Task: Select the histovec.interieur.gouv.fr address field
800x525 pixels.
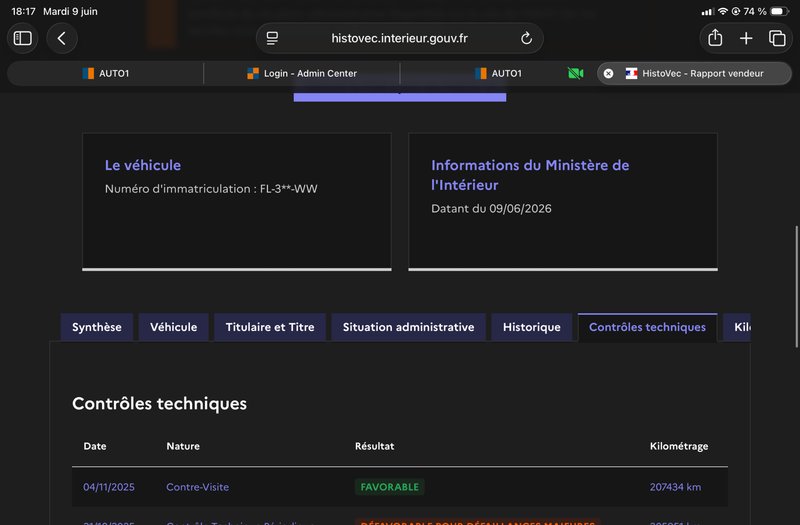Action: coord(399,38)
